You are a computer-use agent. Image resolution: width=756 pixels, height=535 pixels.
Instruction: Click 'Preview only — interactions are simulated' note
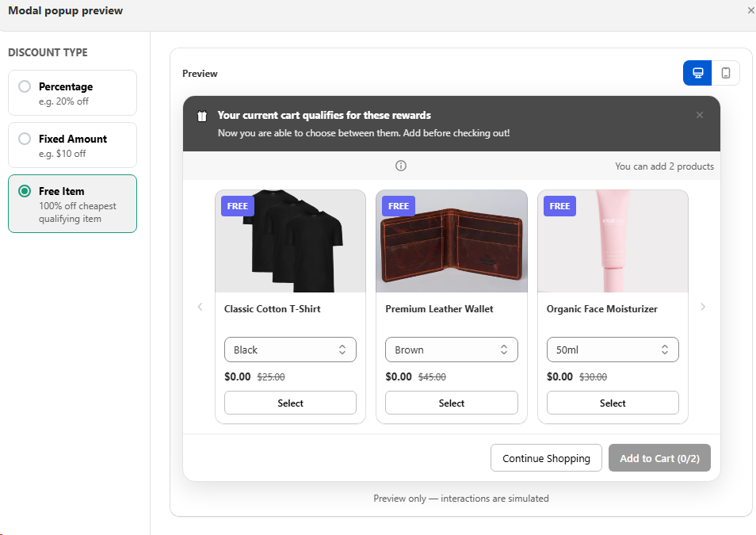tap(461, 499)
